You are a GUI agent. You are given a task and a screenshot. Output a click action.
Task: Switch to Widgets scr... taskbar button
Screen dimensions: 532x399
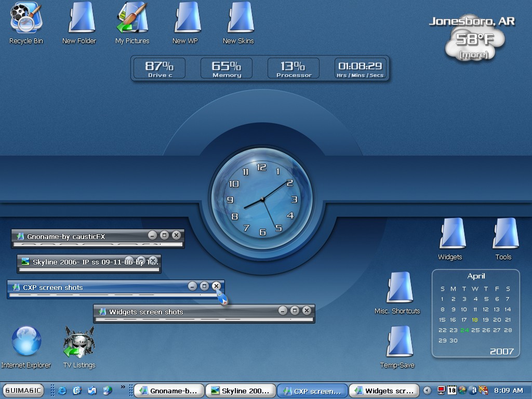click(x=384, y=391)
